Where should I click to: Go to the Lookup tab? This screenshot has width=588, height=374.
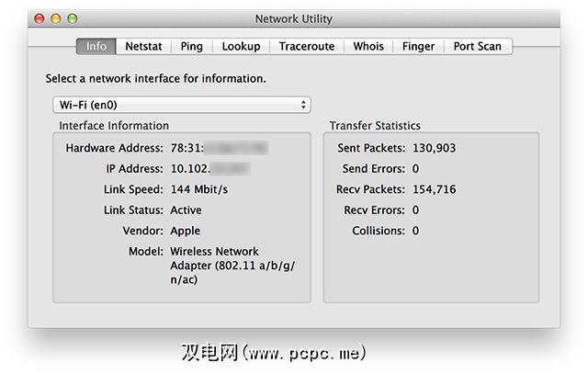tap(241, 46)
